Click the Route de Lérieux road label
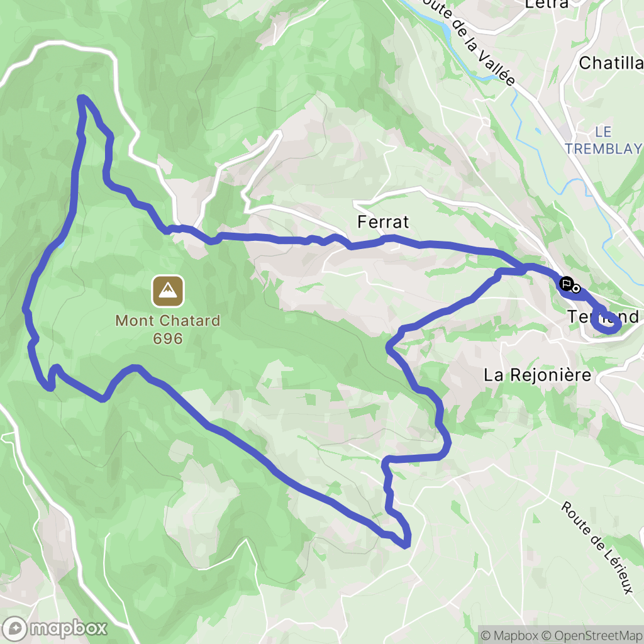Image resolution: width=644 pixels, height=644 pixels. click(x=597, y=548)
